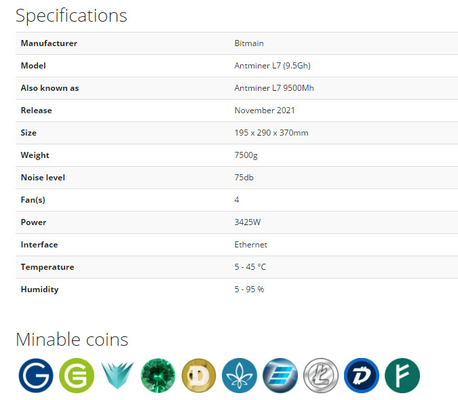Viewport: 458px width, 400px height.
Task: Select the dark green F rune coin icon
Action: pyautogui.click(x=402, y=375)
